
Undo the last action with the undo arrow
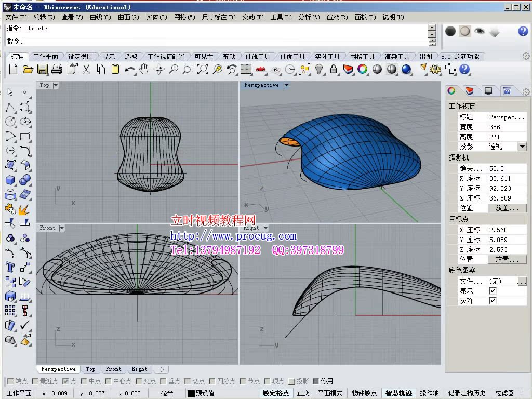129,70
